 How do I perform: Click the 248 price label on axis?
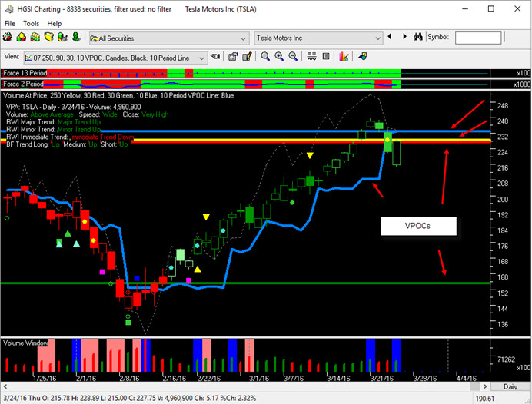coord(503,106)
